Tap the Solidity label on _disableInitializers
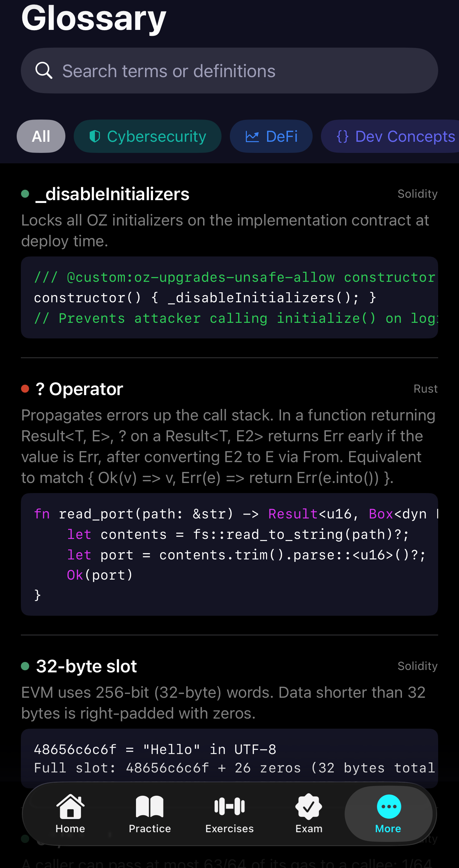 pos(417,194)
